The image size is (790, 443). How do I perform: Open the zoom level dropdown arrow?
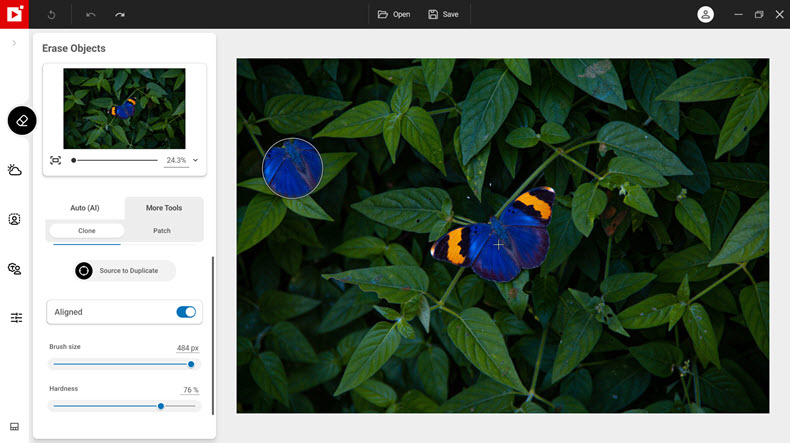[195, 160]
